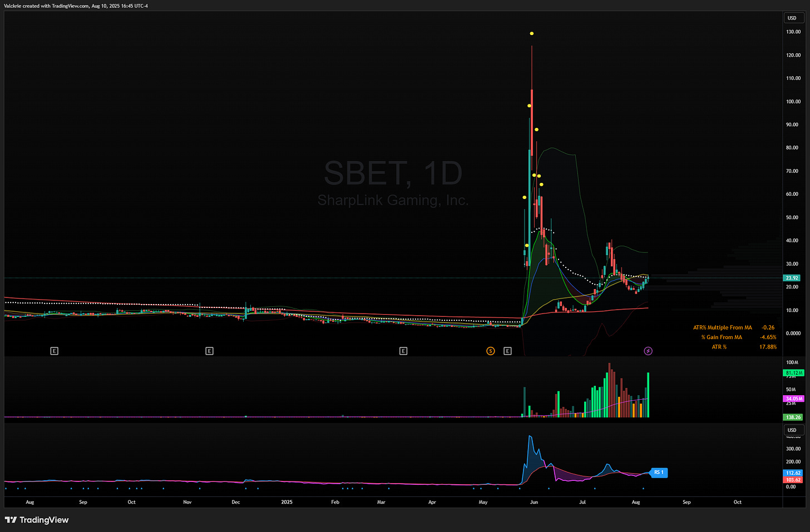Click the 100.00 price axis label
Screen dimensions: 810x532
coord(793,101)
